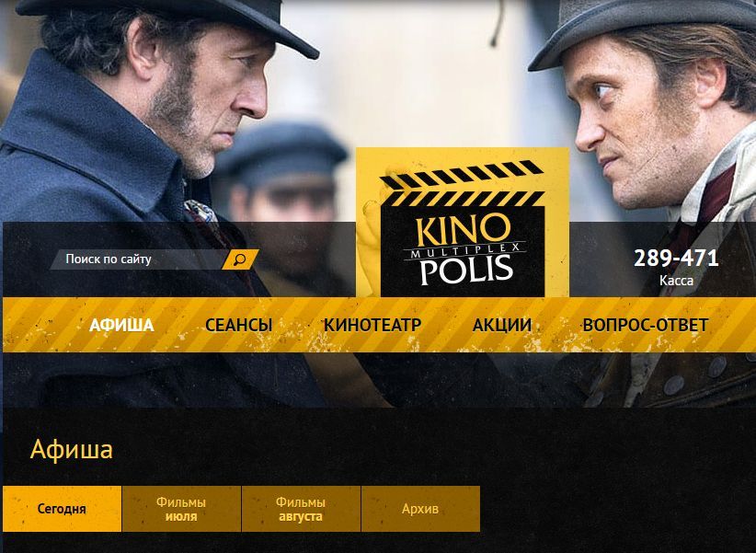Open the ВОПРОС-ОТВЕТ section

[646, 325]
